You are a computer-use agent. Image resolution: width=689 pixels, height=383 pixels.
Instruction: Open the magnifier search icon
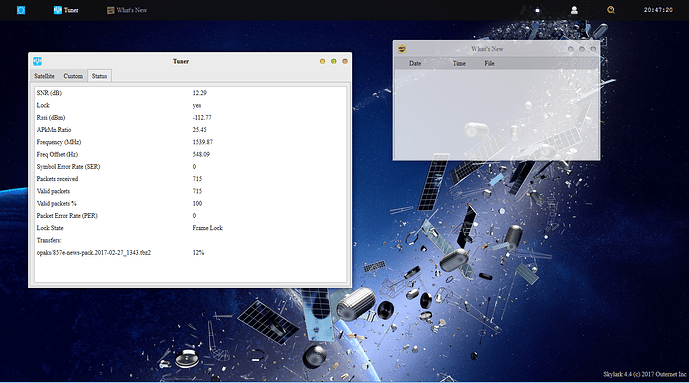[x=611, y=10]
